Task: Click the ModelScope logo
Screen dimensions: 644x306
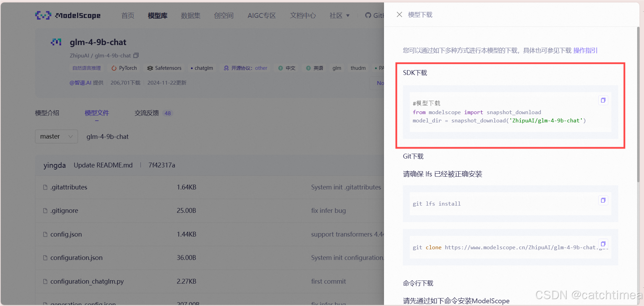Action: click(x=68, y=15)
